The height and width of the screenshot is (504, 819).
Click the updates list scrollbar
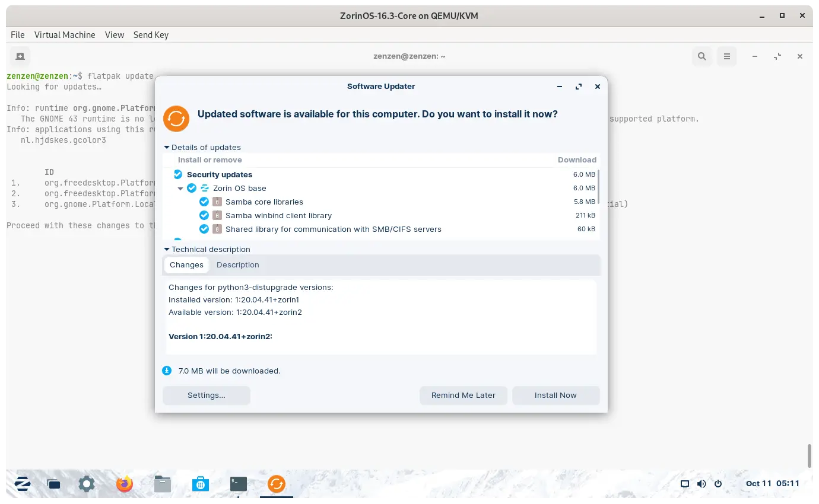[598, 186]
